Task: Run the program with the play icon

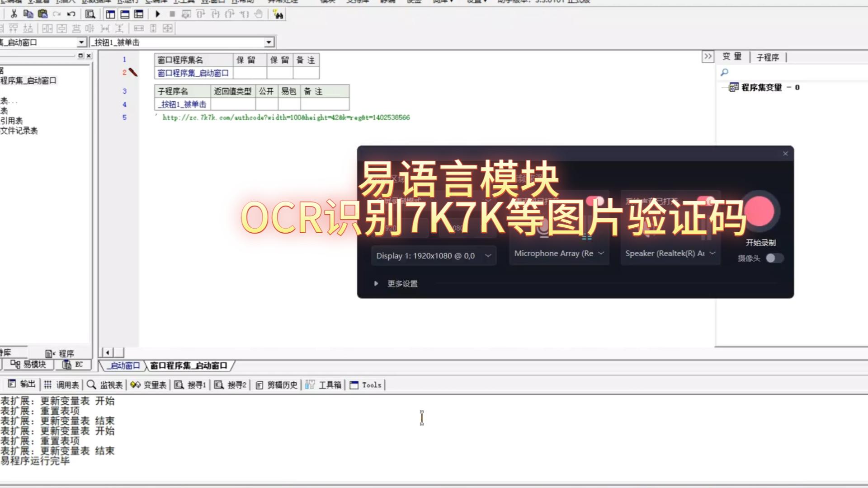Action: [x=157, y=14]
